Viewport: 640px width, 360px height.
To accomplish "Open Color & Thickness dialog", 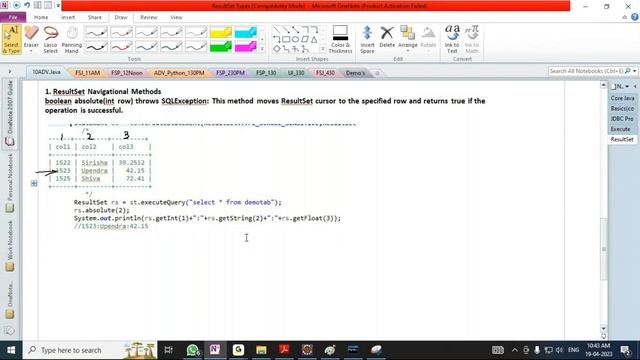I will 340,40.
